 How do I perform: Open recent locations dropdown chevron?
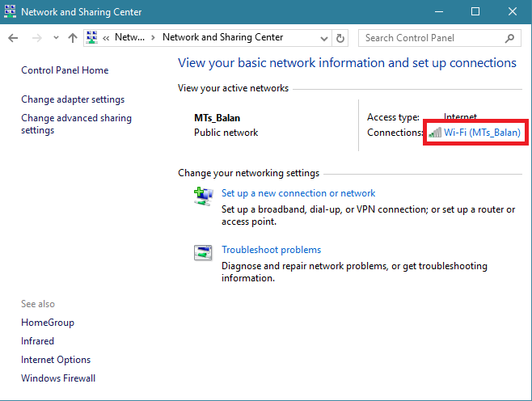tap(56, 38)
